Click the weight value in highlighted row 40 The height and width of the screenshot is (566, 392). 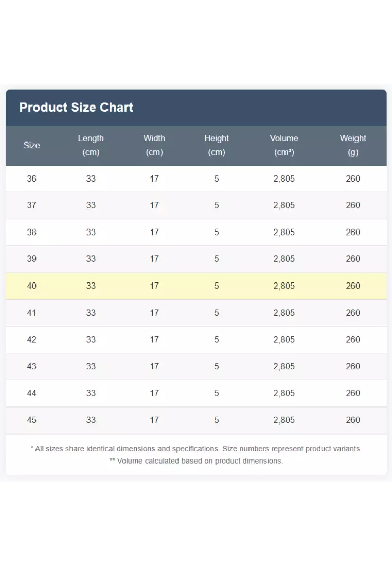click(353, 286)
